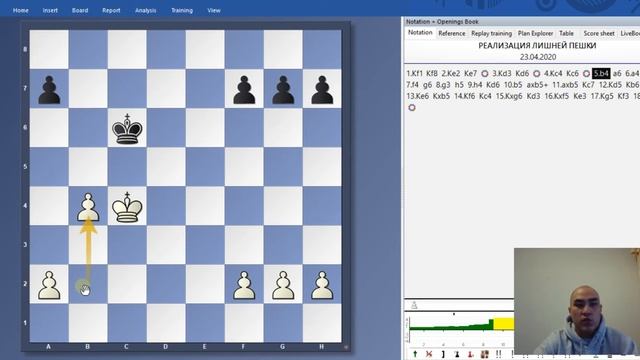Switch to the Notation tab

[420, 33]
